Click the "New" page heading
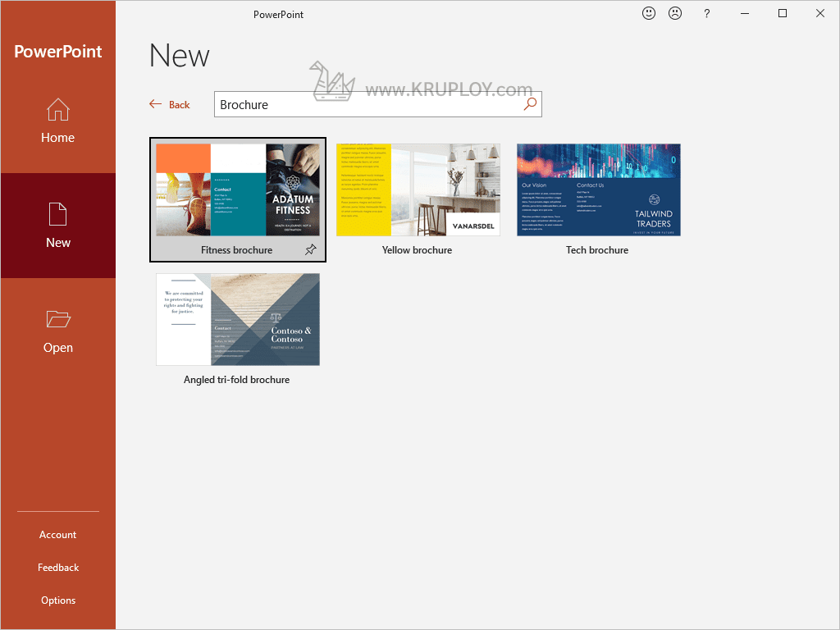 pyautogui.click(x=180, y=56)
